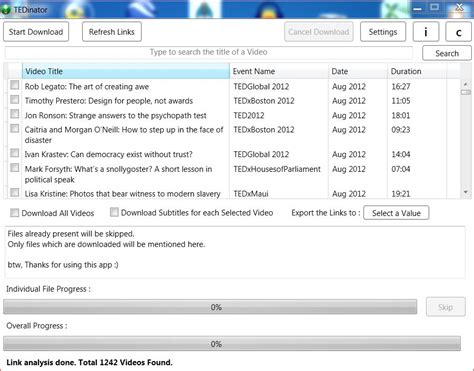Open the info 'i' button

pyautogui.click(x=426, y=32)
